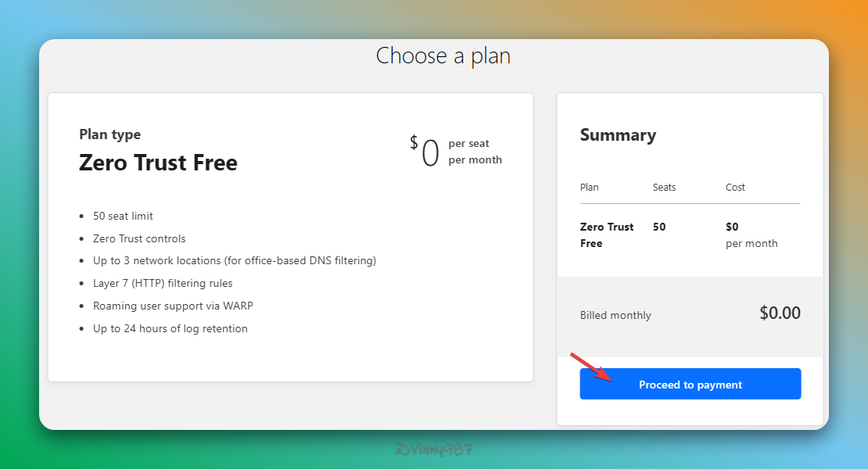Click the Seats column header

[664, 188]
